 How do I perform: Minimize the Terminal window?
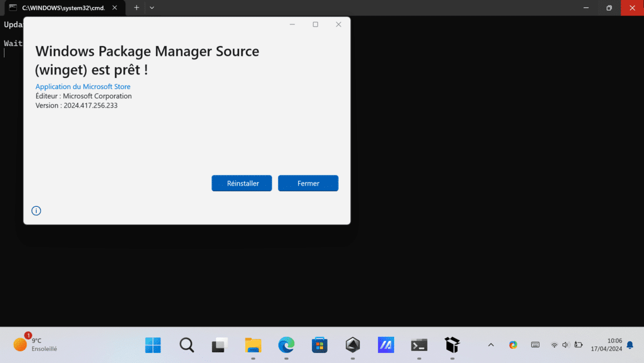586,8
